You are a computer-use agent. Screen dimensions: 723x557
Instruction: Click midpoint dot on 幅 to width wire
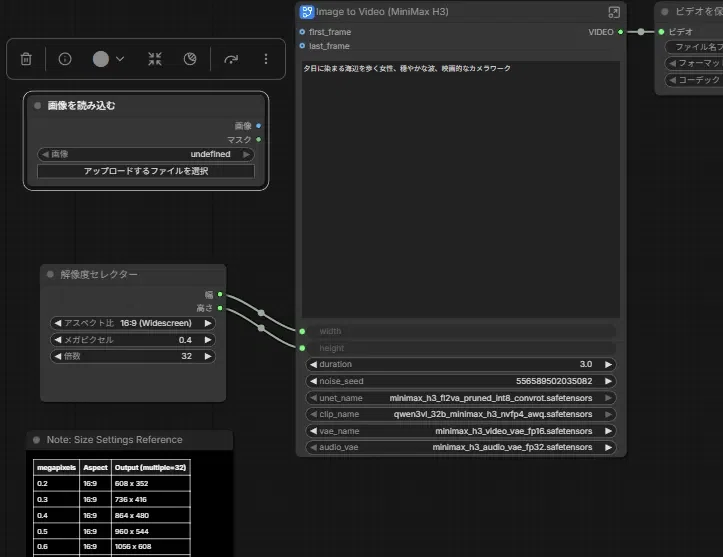click(x=261, y=313)
